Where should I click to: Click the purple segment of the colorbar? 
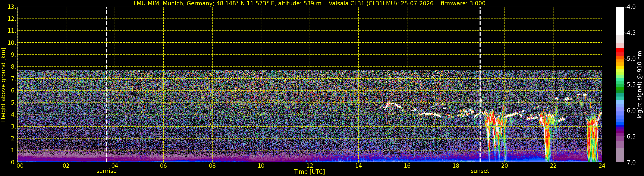click(x=620, y=132)
